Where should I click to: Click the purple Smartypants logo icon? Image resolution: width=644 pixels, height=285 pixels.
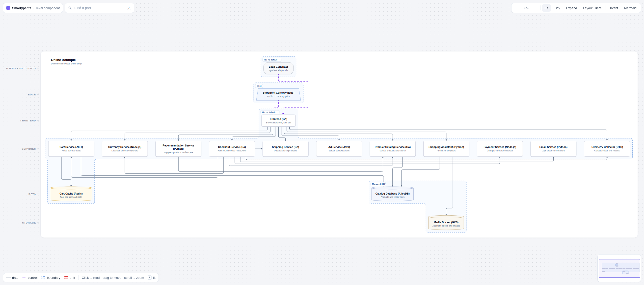pos(8,8)
